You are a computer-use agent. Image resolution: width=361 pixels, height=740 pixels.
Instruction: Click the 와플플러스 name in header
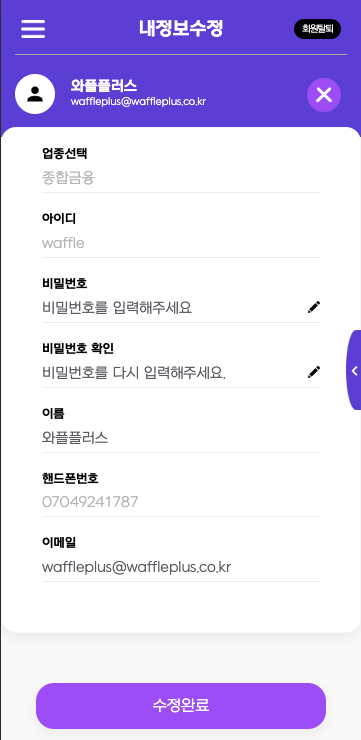104,85
